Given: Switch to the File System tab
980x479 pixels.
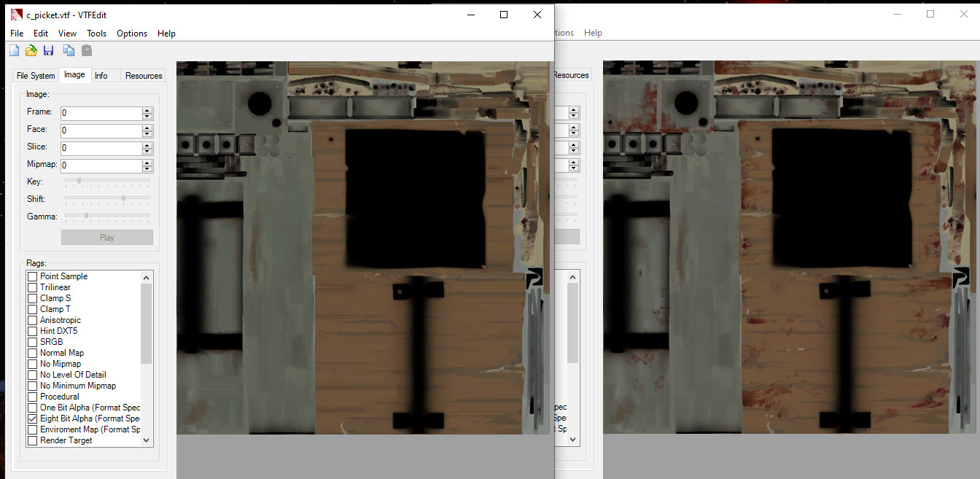Looking at the screenshot, I should (x=36, y=76).
